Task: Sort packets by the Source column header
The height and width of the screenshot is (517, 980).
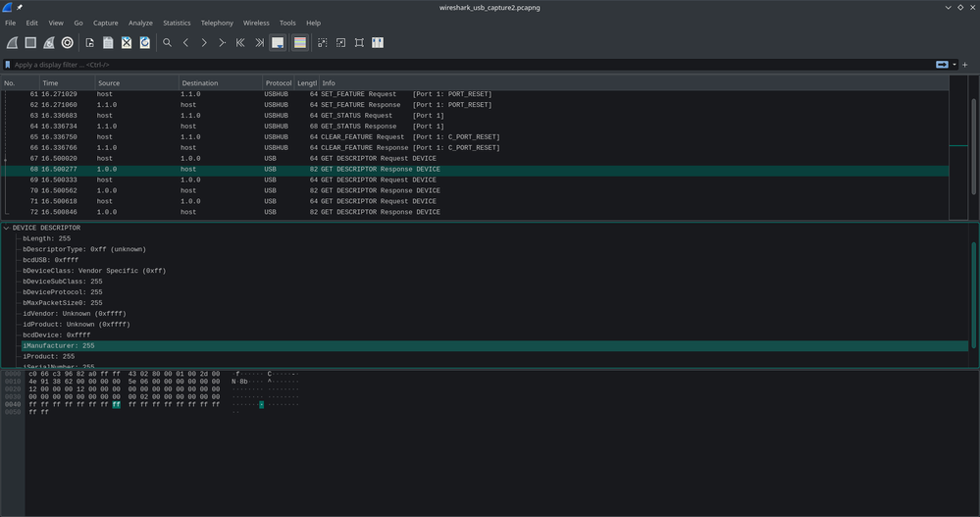Action: pyautogui.click(x=137, y=82)
